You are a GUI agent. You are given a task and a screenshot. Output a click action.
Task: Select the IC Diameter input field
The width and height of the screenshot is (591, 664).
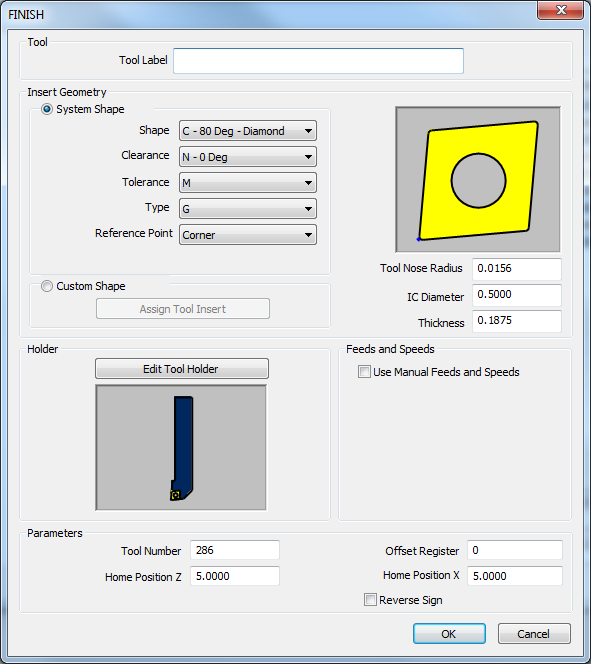pos(517,295)
